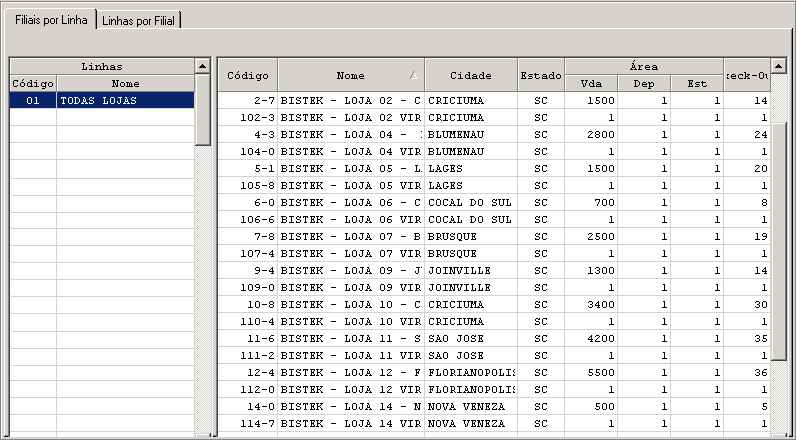Click NOVA VENEZA city cell of row 14-0
Viewport: 797px width, 441px height.
point(471,407)
